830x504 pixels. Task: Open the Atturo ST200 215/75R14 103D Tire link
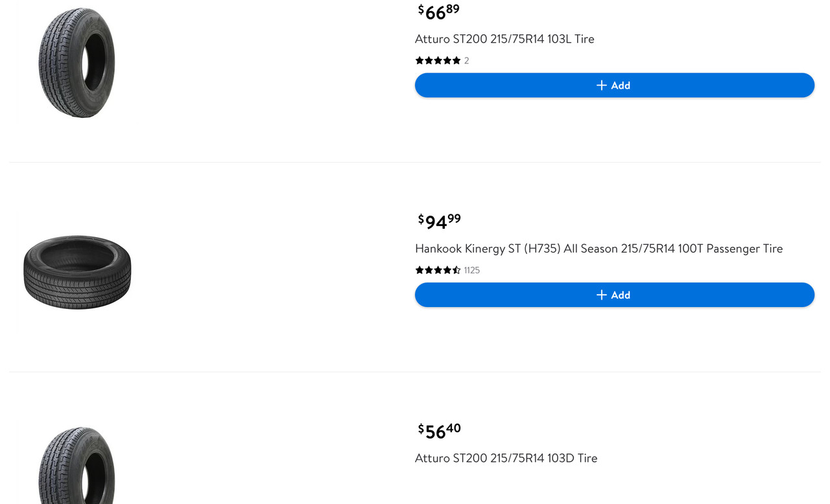[x=506, y=458]
